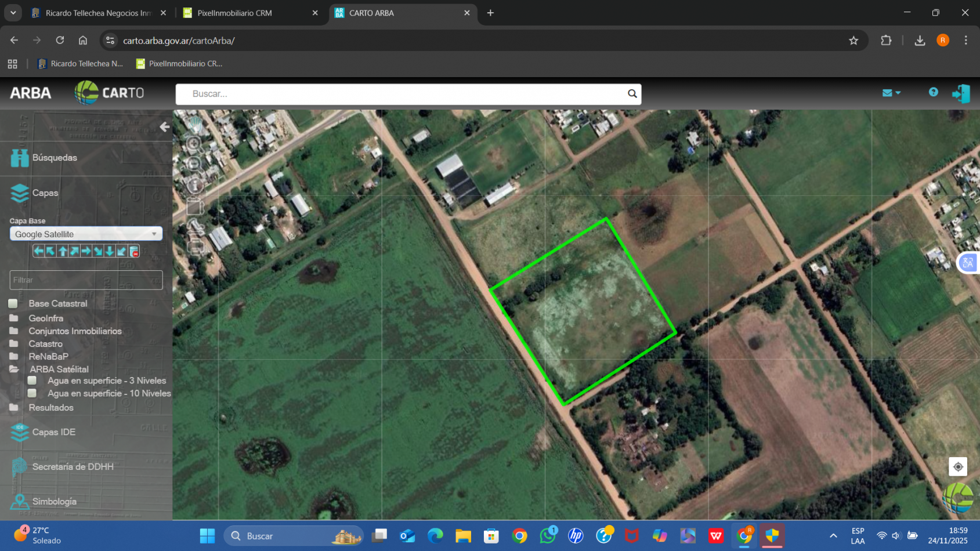The width and height of the screenshot is (980, 551).
Task: Toggle Agua en superficie - 3 Niveles
Action: pos(32,380)
